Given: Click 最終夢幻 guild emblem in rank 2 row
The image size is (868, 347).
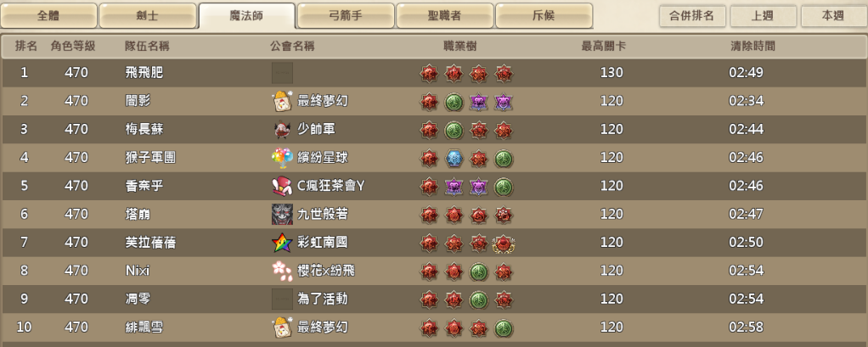Looking at the screenshot, I should point(282,101).
